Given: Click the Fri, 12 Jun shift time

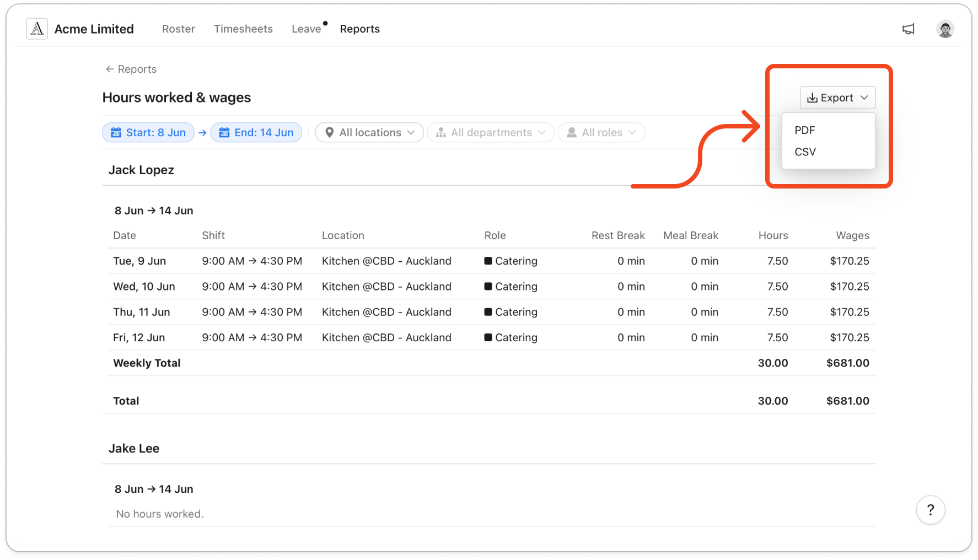Looking at the screenshot, I should tap(252, 337).
